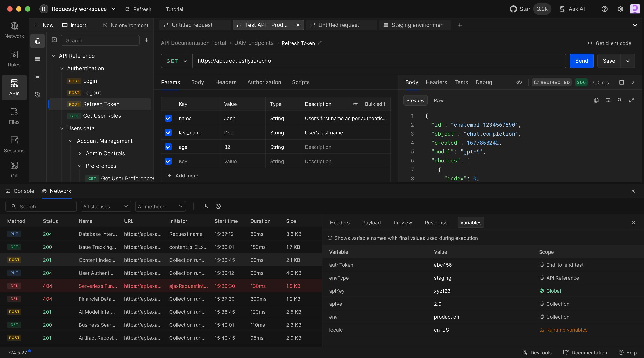This screenshot has height=358, width=644.
Task: Open the Payload tab in request details
Action: click(371, 223)
